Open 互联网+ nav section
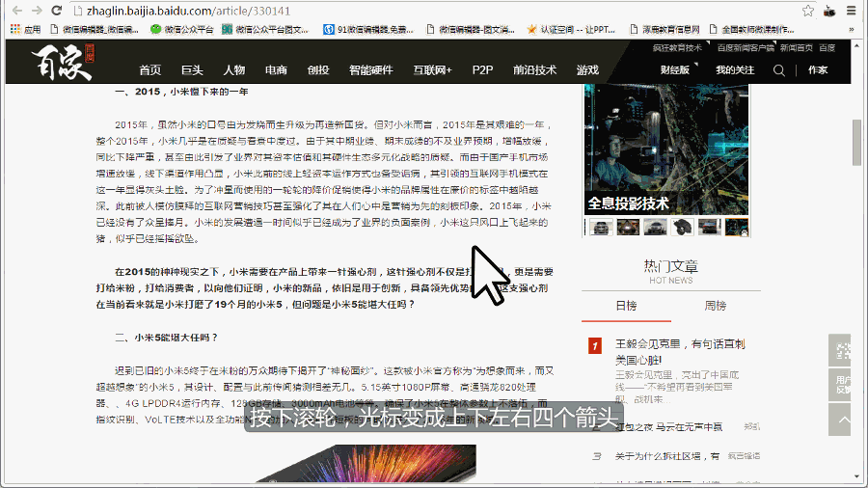Viewport: 868px width, 488px height. click(x=432, y=70)
